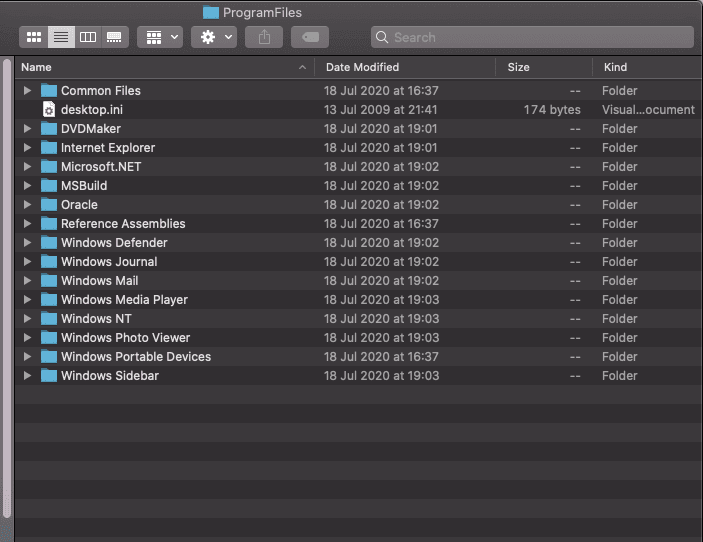The width and height of the screenshot is (703, 542).
Task: Expand the Windows Sidebar folder
Action: pos(27,376)
